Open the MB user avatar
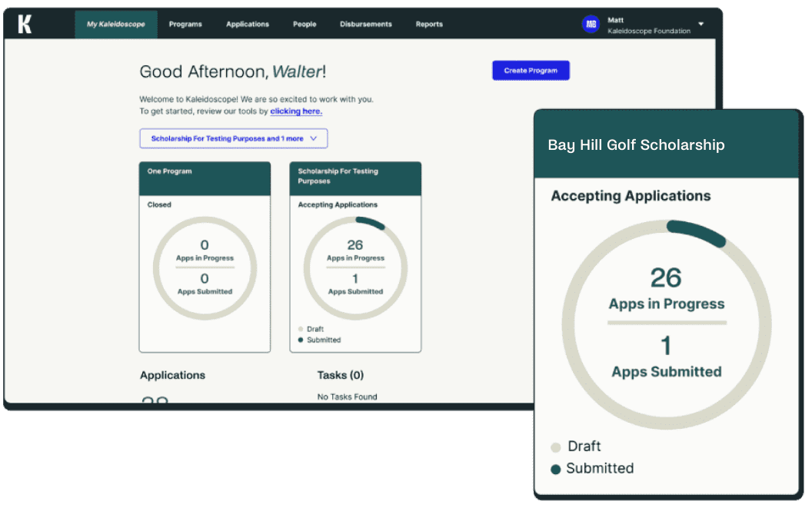This screenshot has height=508, width=812. tap(591, 25)
